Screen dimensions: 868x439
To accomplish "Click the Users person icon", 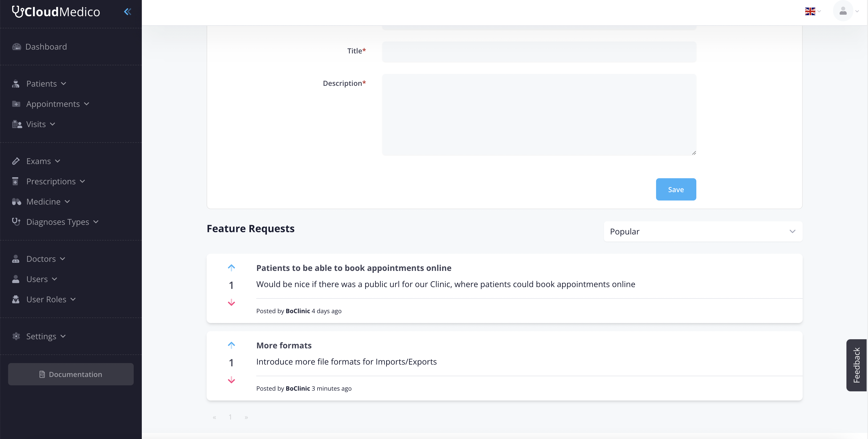I will coord(16,279).
